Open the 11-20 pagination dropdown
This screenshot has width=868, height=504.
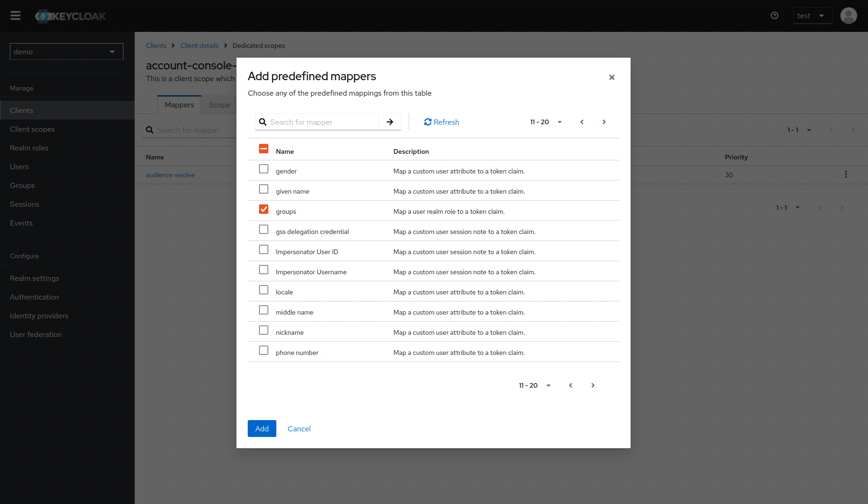click(546, 122)
